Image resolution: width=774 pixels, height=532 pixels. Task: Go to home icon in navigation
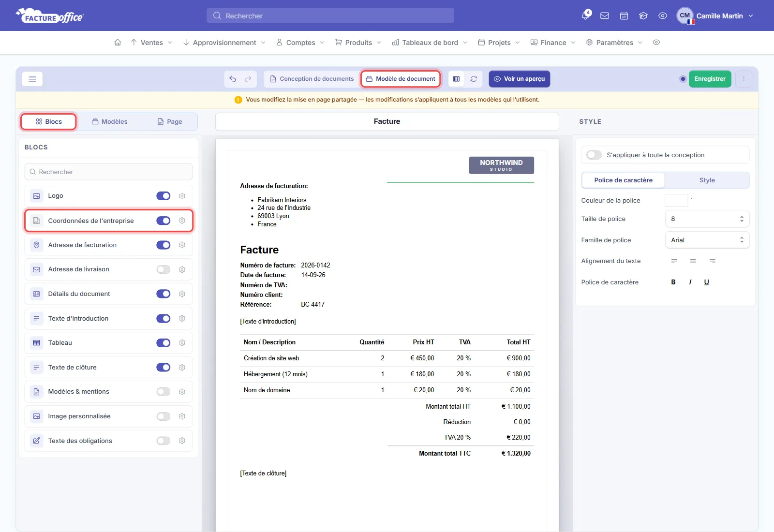118,43
